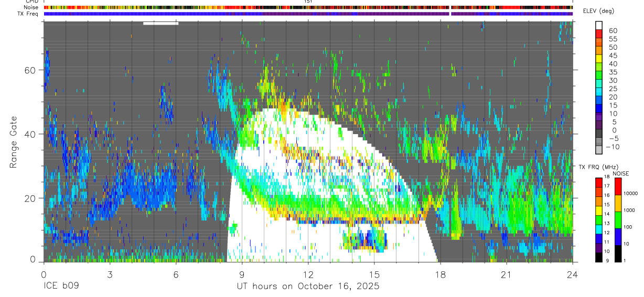The height and width of the screenshot is (297, 644).
Task: Click the time-axis tick label "24"
Action: click(573, 275)
